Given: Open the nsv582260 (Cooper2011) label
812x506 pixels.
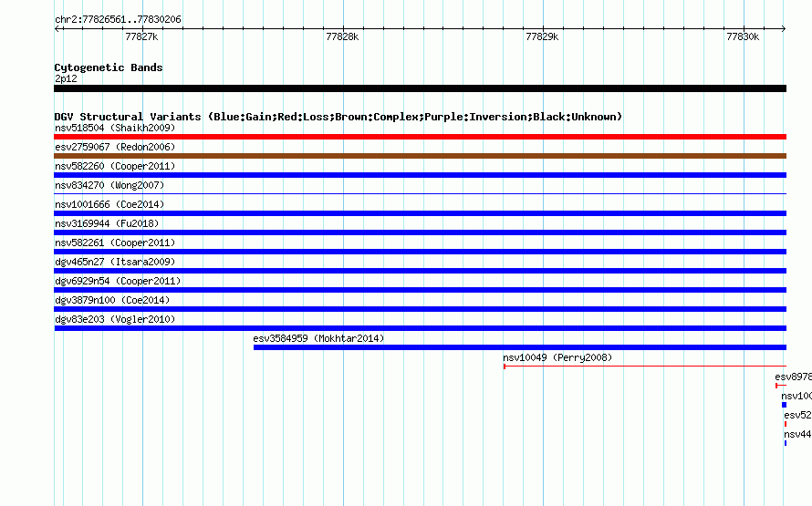Looking at the screenshot, I should 115,166.
